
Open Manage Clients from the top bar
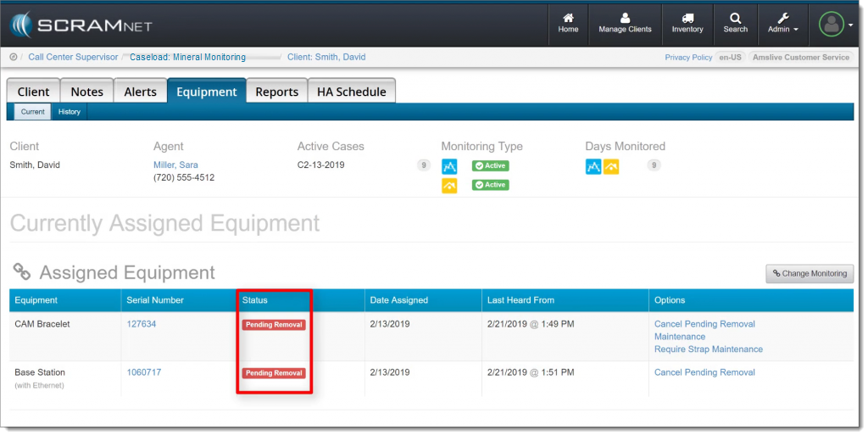point(625,18)
